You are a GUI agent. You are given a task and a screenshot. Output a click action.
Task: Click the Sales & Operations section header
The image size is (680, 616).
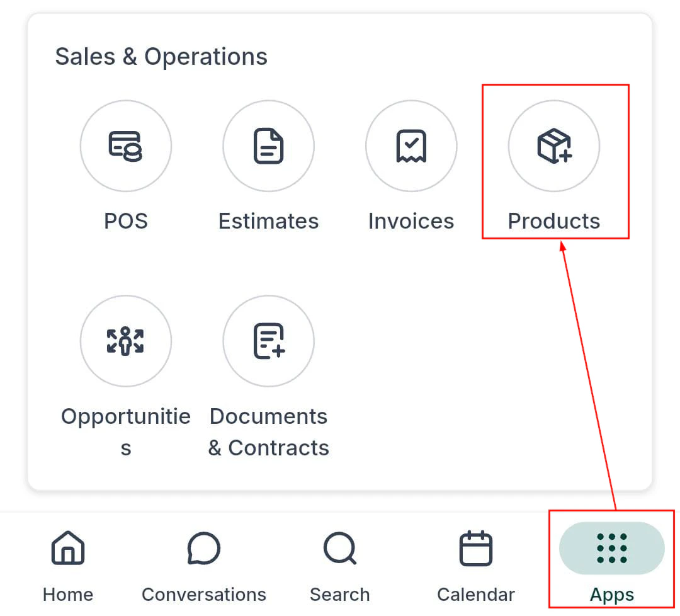(x=161, y=56)
